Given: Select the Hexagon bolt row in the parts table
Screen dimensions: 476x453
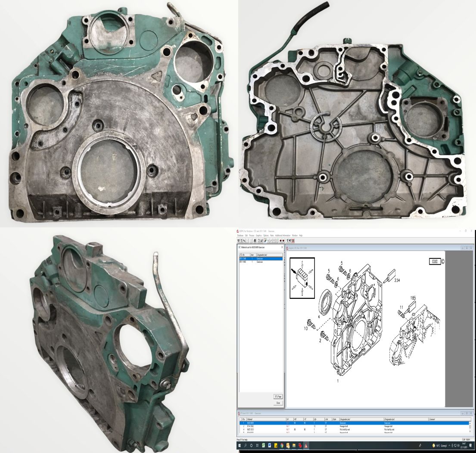Looking at the screenshot, I should coord(354,426).
